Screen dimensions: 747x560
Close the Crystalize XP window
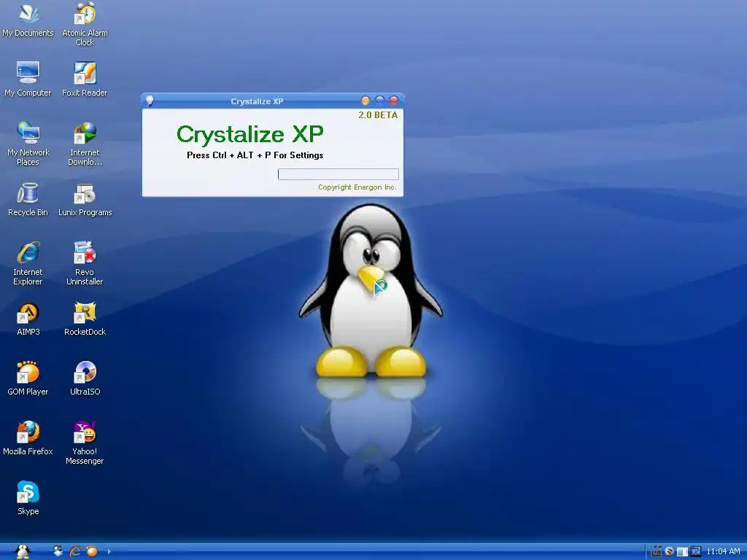click(394, 100)
